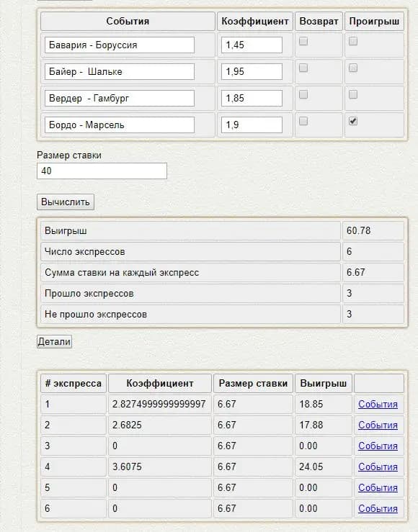This screenshot has height=532, width=418.
Task: Select coefficient 2.8274999999999997 cell
Action: (x=159, y=404)
